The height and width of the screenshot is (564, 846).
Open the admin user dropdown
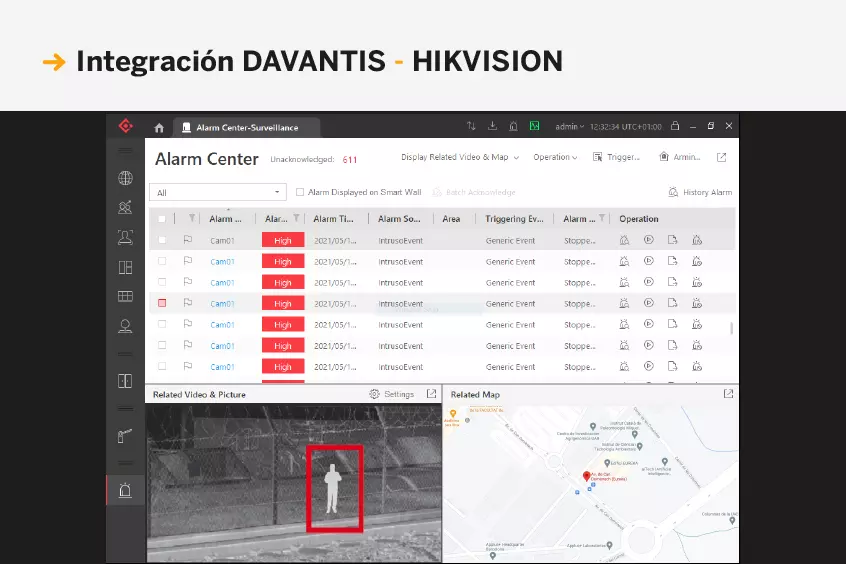click(570, 126)
